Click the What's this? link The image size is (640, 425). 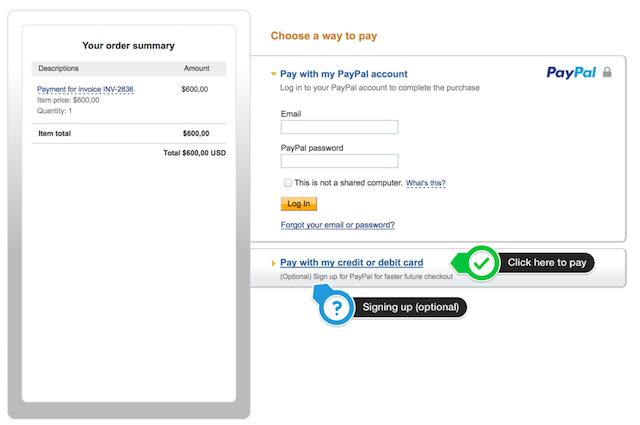pyautogui.click(x=426, y=183)
